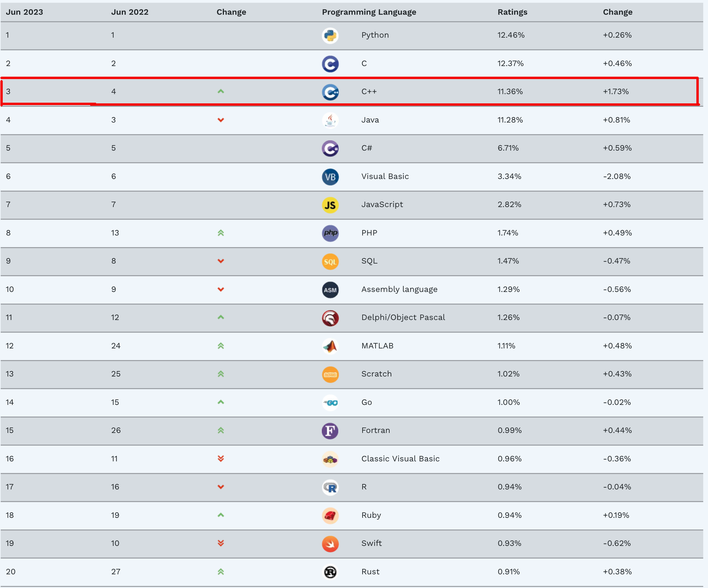Click the Programming Language column header

click(x=369, y=12)
